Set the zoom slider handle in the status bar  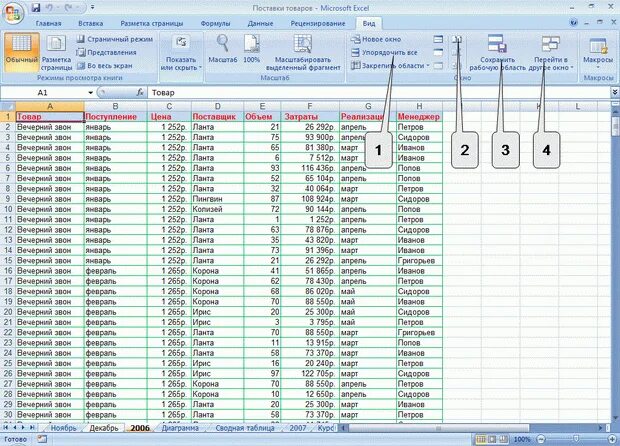576,439
